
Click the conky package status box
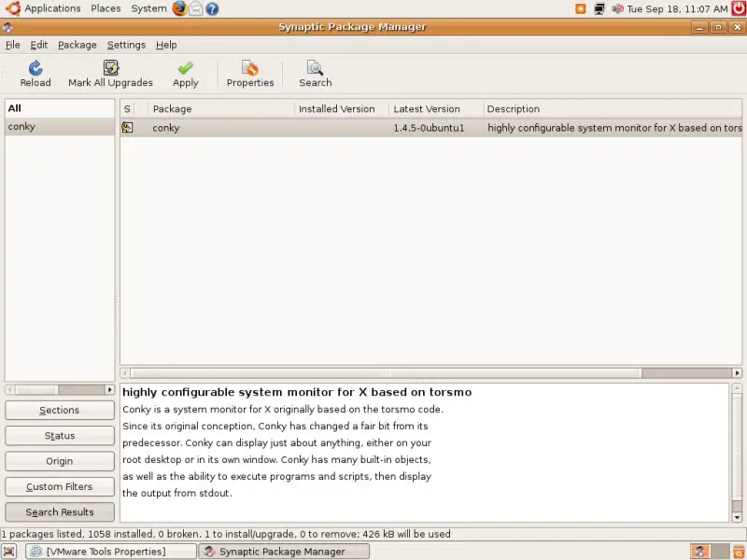pyautogui.click(x=127, y=128)
